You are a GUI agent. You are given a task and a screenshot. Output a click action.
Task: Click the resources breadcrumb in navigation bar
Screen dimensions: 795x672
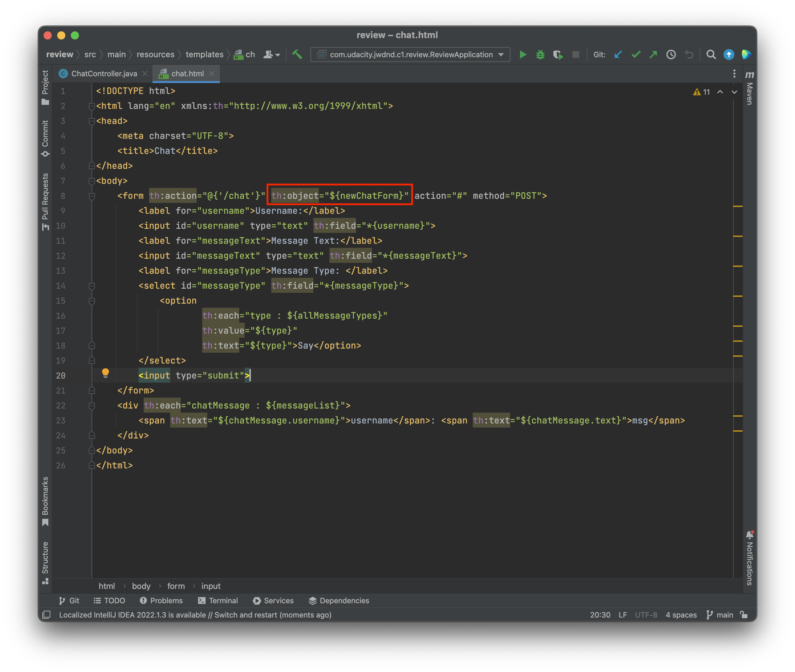click(155, 54)
